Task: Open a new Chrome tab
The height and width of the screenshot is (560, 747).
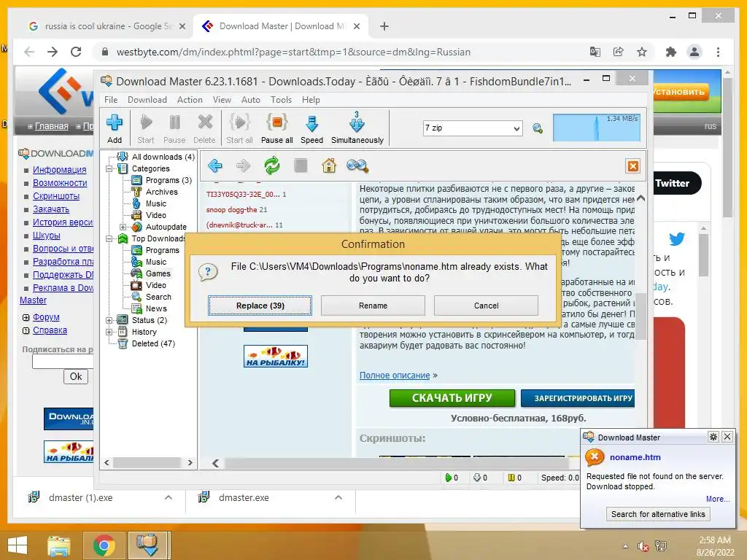Action: click(384, 26)
